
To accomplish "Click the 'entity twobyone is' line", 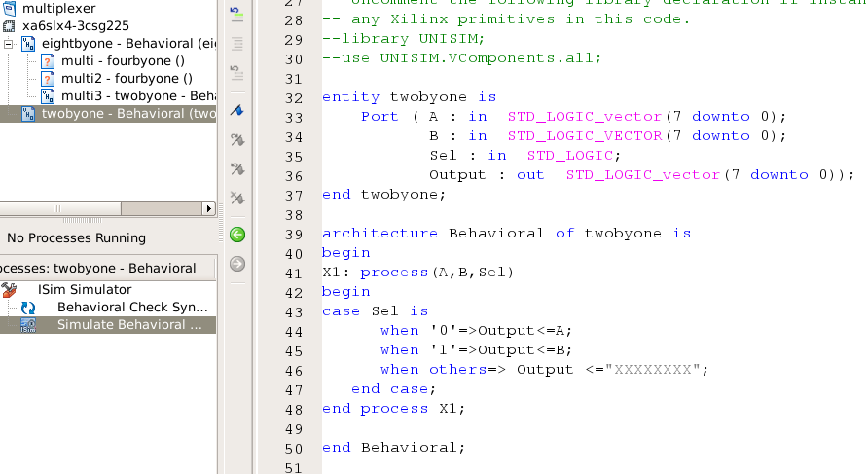I will point(410,97).
